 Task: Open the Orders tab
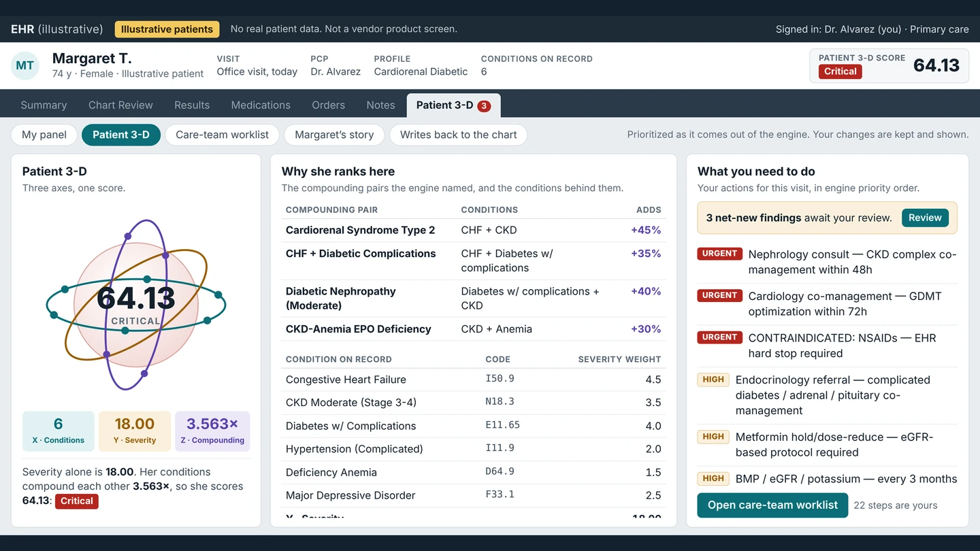328,105
